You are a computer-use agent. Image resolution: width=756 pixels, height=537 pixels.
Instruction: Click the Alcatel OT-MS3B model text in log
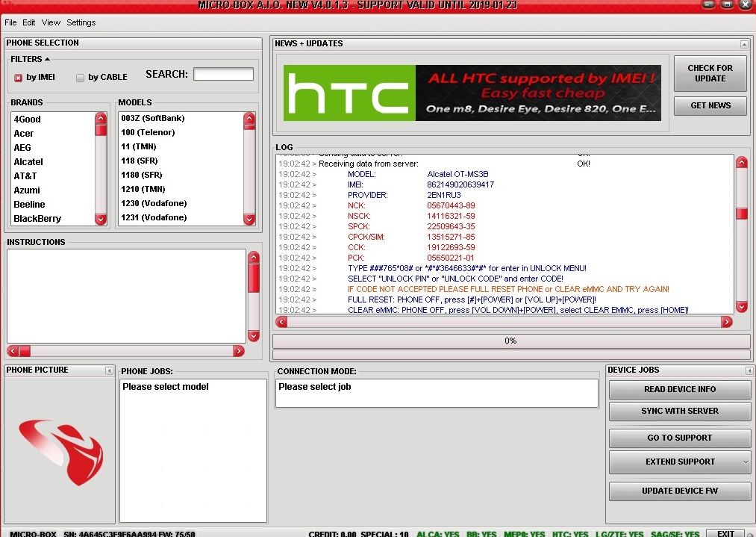[457, 174]
